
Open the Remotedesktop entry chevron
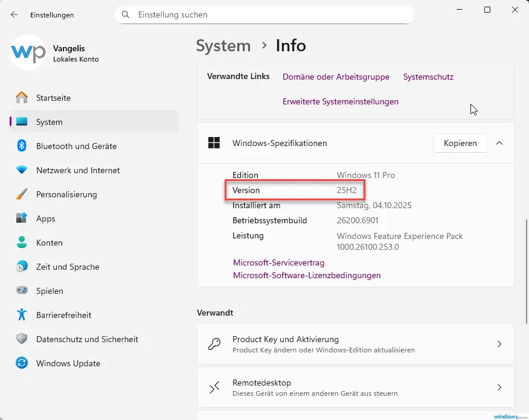click(x=499, y=387)
